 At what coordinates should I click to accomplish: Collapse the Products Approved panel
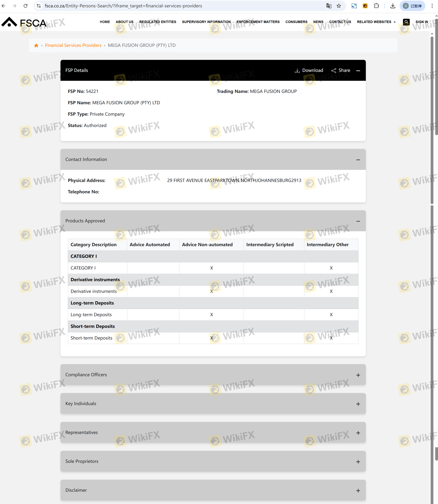point(358,221)
